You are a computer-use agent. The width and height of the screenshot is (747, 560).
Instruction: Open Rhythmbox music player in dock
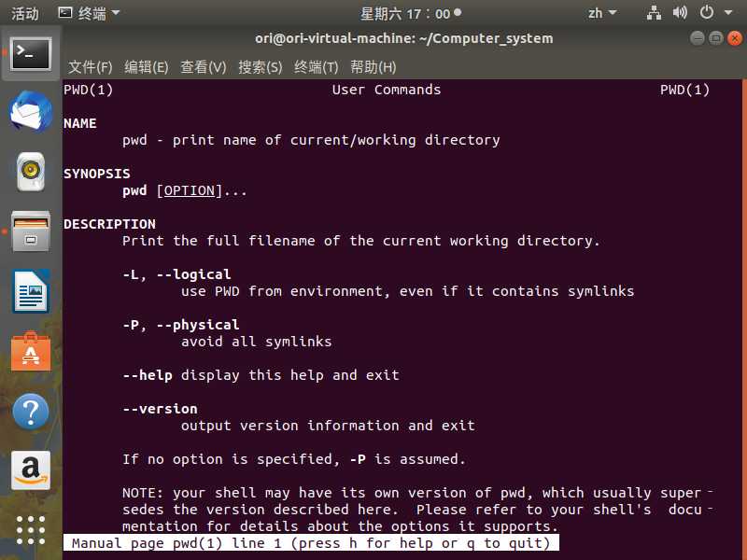pyautogui.click(x=31, y=172)
